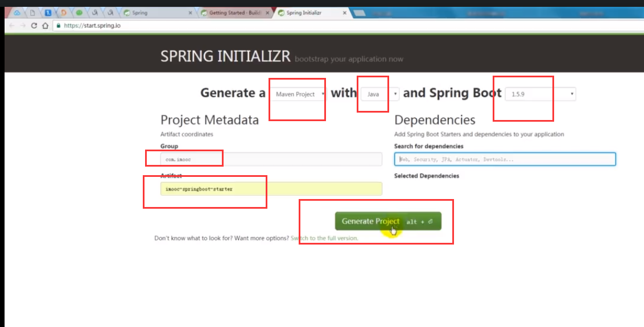The image size is (644, 327).
Task: Click the Selected Dependencies label
Action: tap(427, 176)
